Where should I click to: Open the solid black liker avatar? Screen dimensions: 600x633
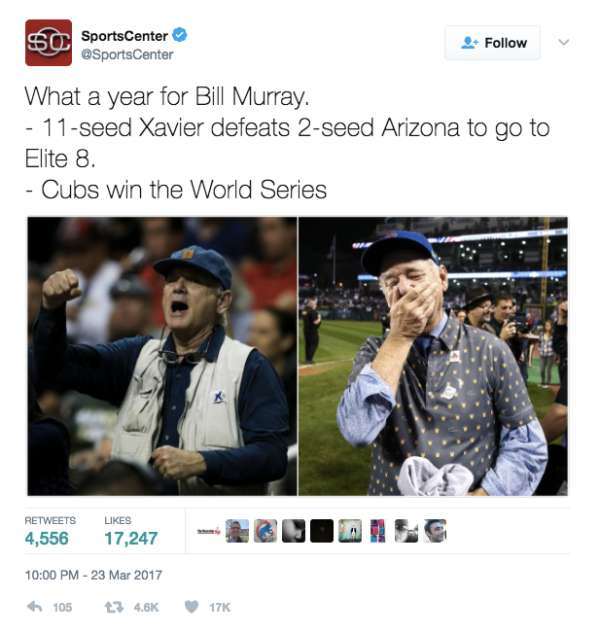[x=322, y=530]
